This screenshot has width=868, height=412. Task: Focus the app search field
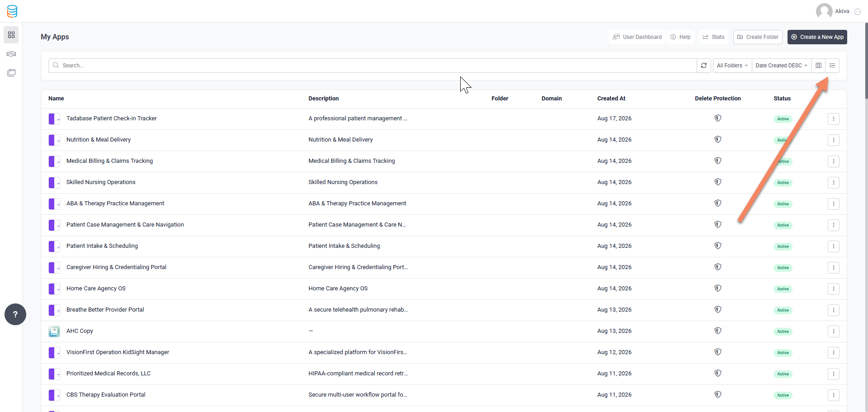tap(373, 66)
